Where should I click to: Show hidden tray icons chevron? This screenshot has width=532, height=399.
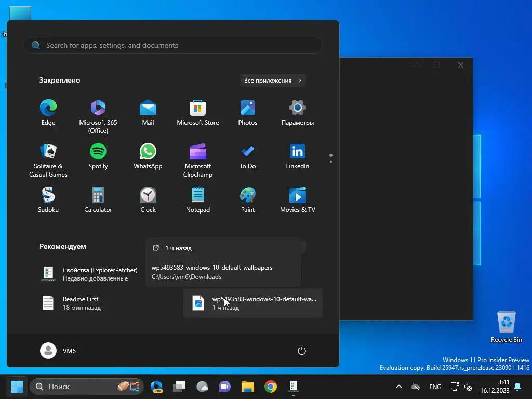[399, 387]
